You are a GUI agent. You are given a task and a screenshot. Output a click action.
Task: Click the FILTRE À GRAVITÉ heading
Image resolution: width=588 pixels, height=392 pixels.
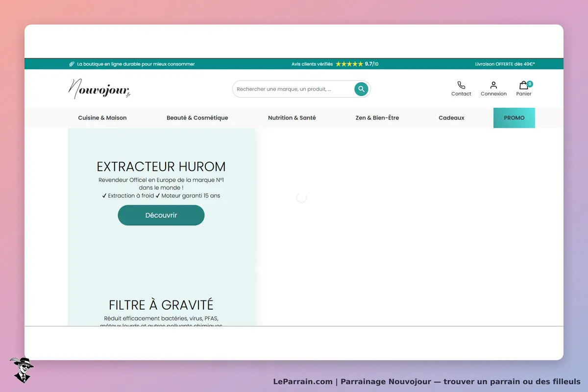click(161, 305)
